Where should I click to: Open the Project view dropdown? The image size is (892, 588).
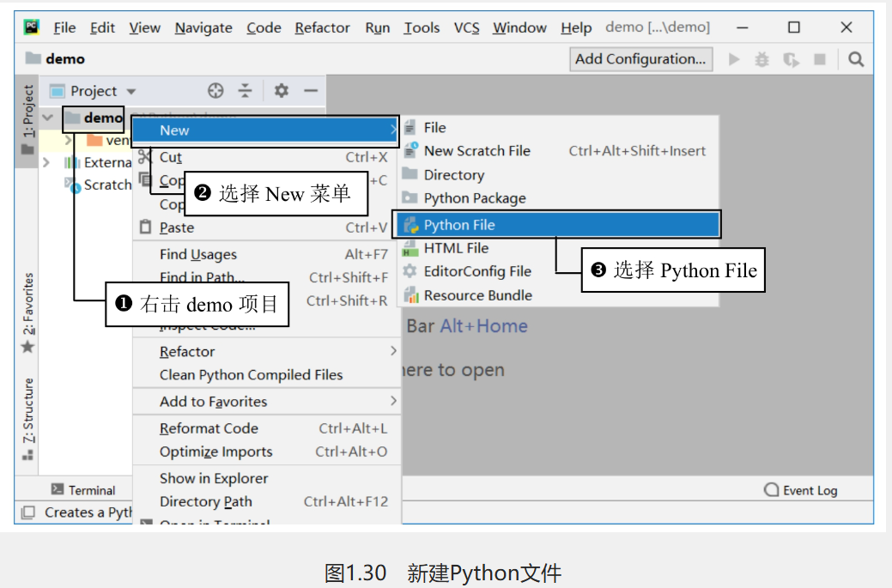(131, 92)
